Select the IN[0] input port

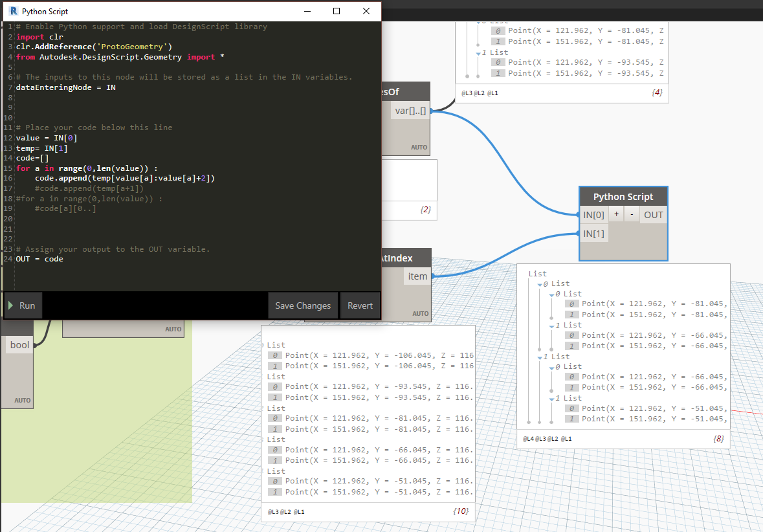pyautogui.click(x=593, y=215)
